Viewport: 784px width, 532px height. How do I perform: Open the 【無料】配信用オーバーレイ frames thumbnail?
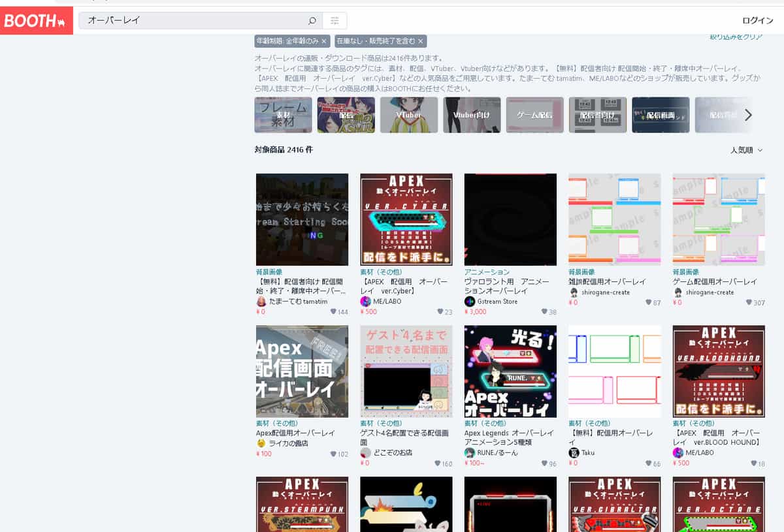pos(615,371)
